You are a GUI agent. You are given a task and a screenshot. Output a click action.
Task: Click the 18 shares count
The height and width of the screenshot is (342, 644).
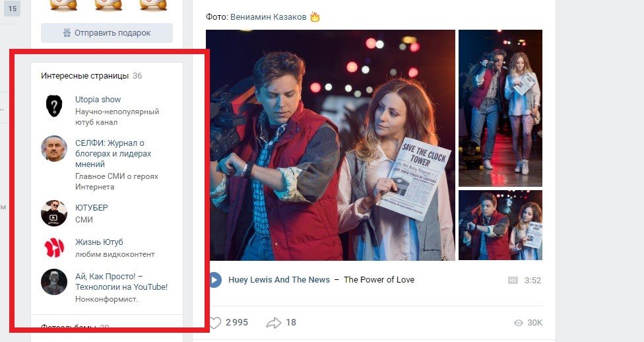pos(291,323)
